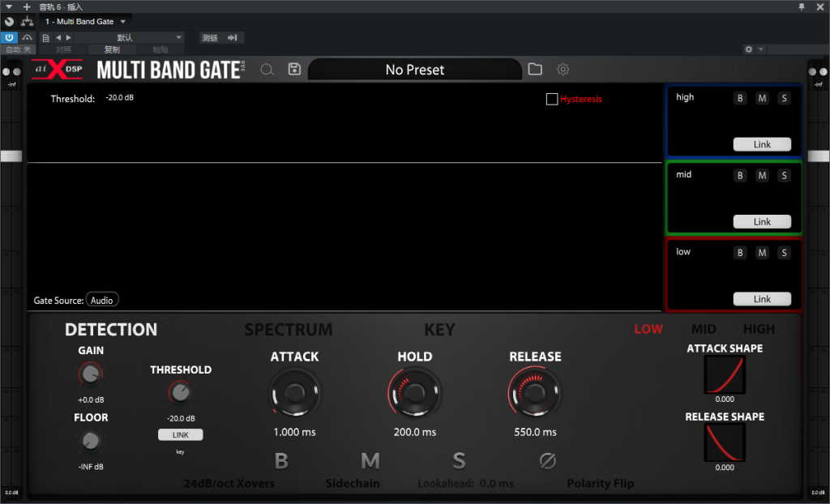
Task: Mute the mid band with M
Action: pyautogui.click(x=762, y=175)
